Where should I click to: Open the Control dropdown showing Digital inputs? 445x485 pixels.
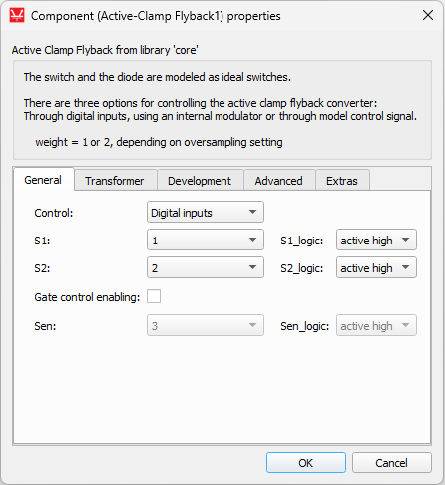click(205, 212)
